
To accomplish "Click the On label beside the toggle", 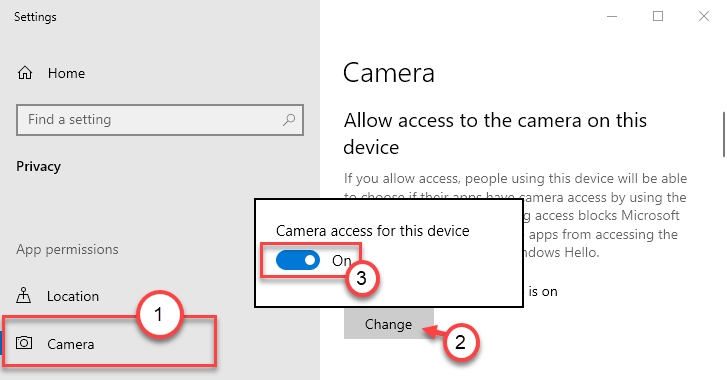I will click(x=341, y=260).
